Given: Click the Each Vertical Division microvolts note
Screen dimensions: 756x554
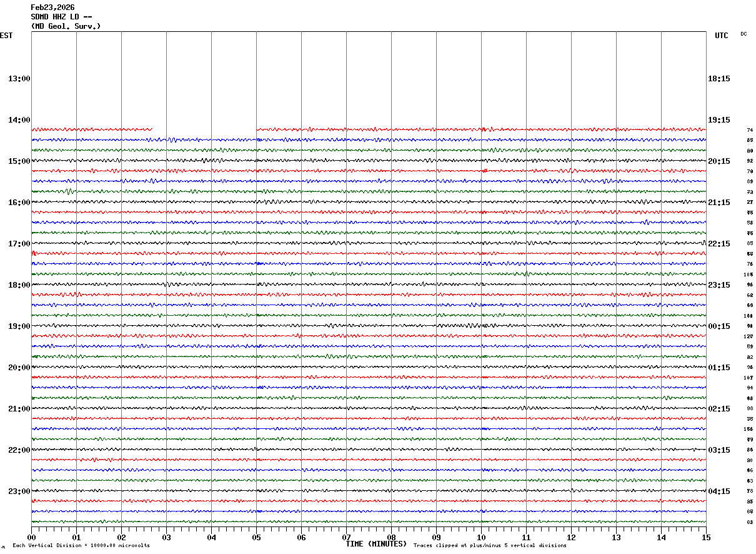Looking at the screenshot, I should [x=81, y=545].
